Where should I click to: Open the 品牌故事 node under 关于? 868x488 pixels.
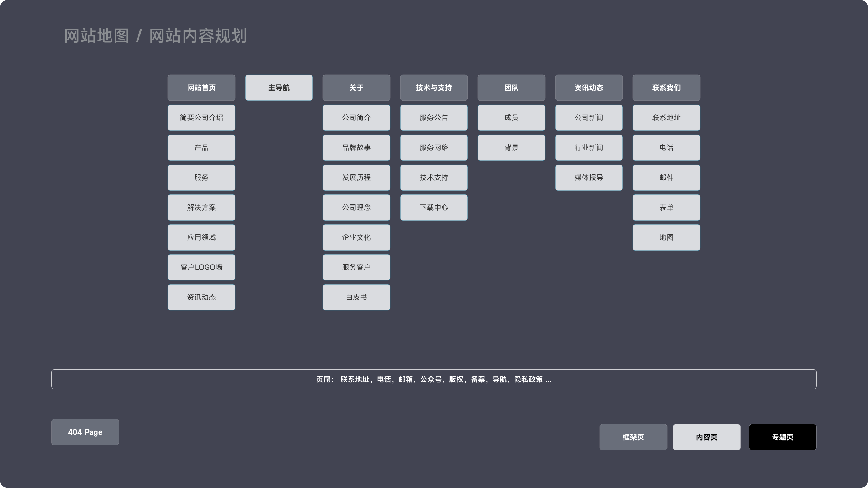(x=356, y=147)
